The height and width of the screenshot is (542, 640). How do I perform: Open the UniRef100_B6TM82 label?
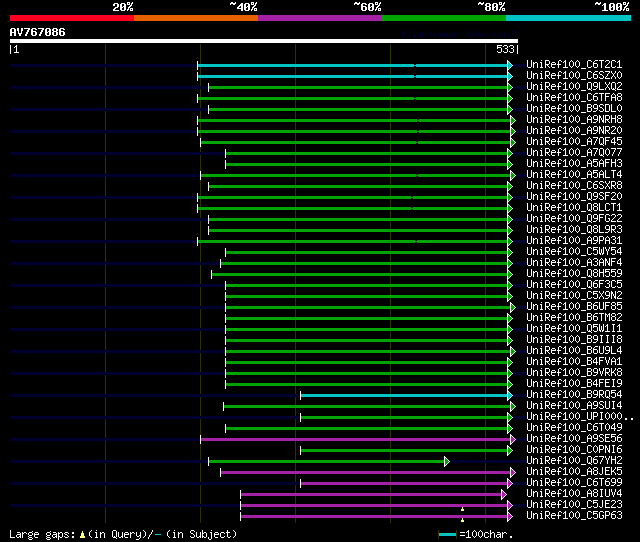574,318
